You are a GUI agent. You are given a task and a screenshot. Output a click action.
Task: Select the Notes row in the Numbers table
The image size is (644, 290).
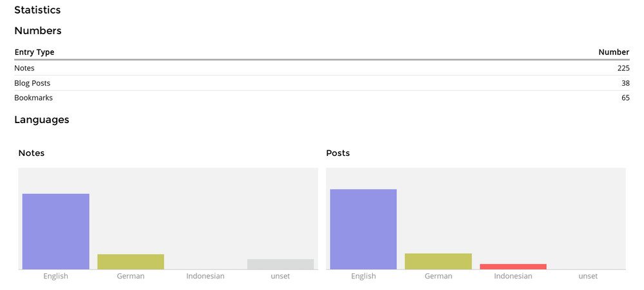point(24,68)
